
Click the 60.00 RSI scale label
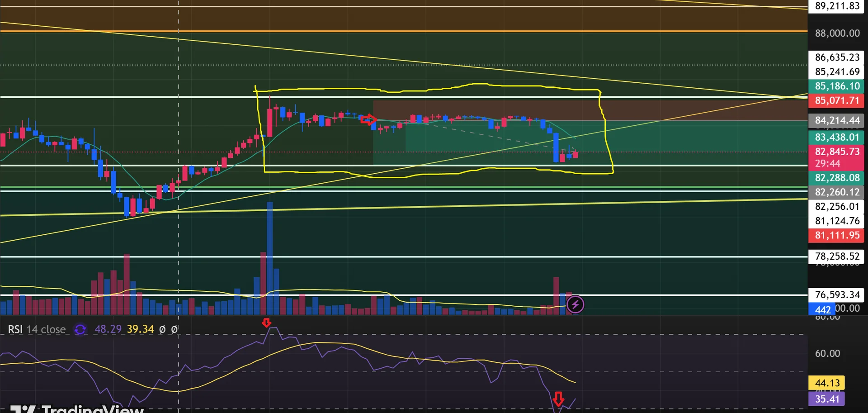[827, 353]
